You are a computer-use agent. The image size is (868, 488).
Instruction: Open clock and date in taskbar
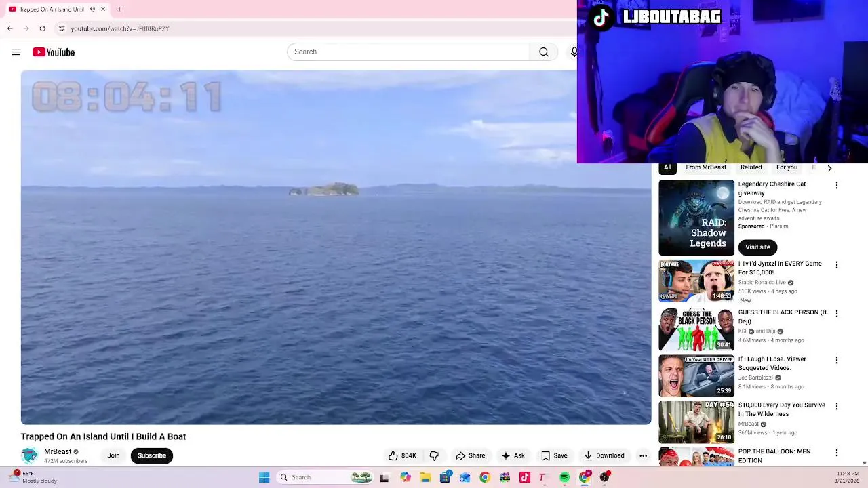[848, 477]
